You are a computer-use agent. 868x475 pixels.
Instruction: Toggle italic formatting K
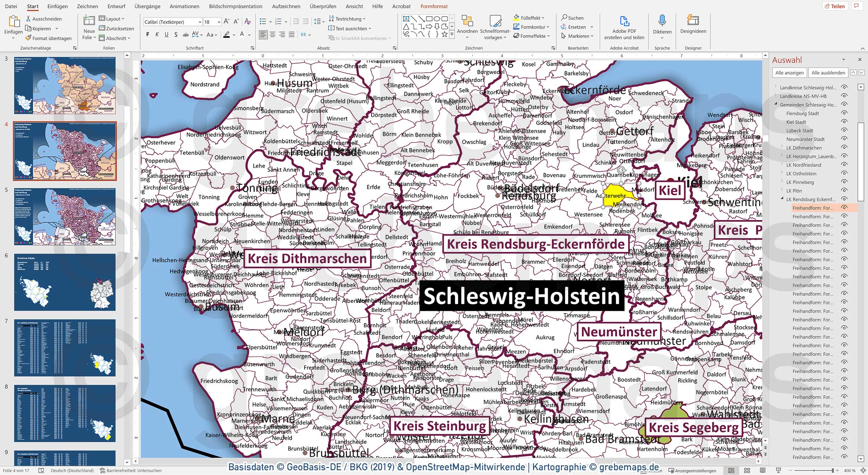[x=157, y=35]
